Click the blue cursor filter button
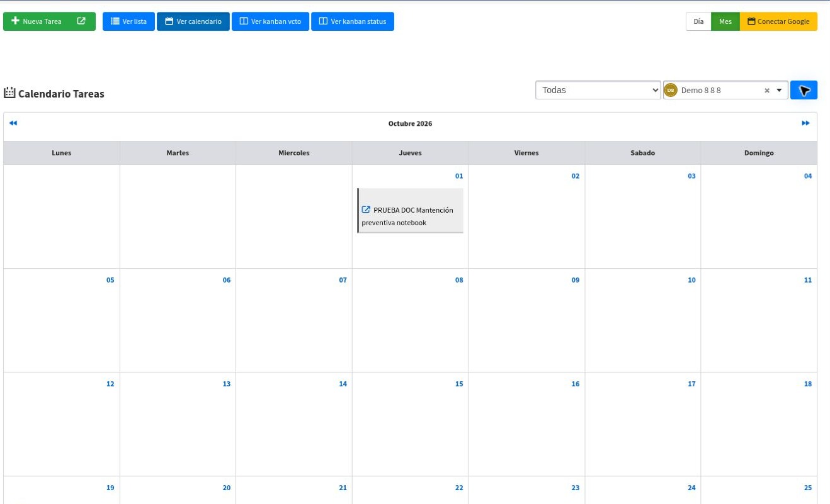This screenshot has height=504, width=830. point(804,90)
